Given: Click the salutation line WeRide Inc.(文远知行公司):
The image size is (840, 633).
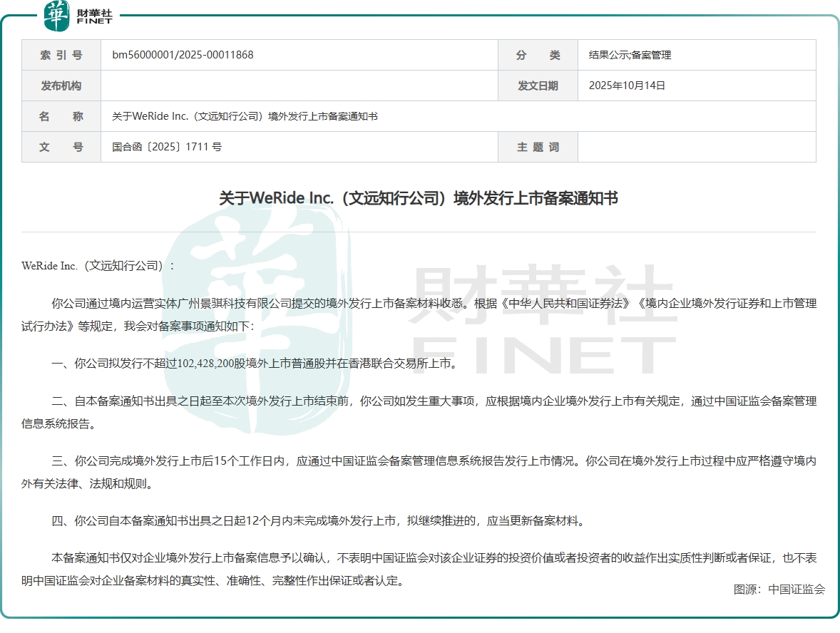Looking at the screenshot, I should [98, 266].
